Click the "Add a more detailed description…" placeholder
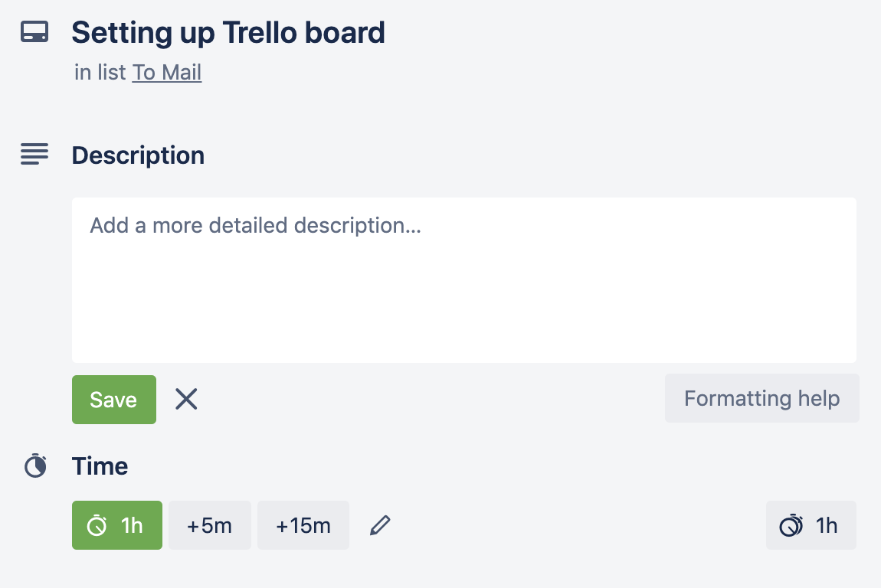Viewport: 881px width, 588px height. (256, 226)
